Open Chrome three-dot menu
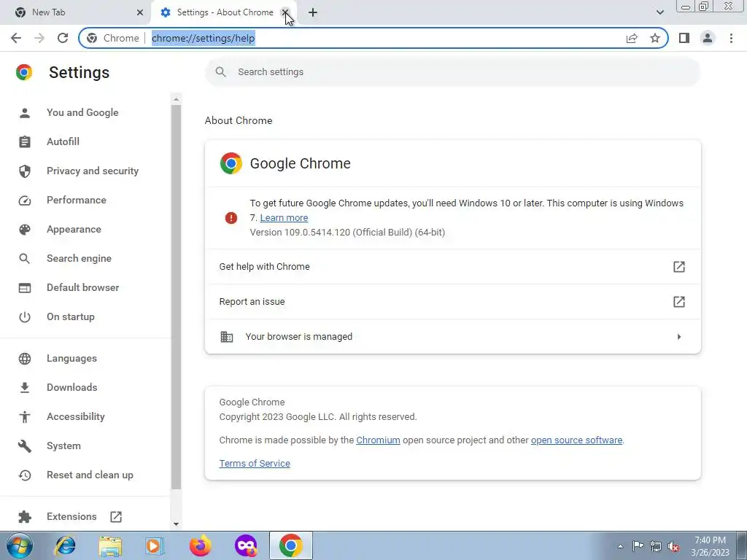 pos(731,38)
